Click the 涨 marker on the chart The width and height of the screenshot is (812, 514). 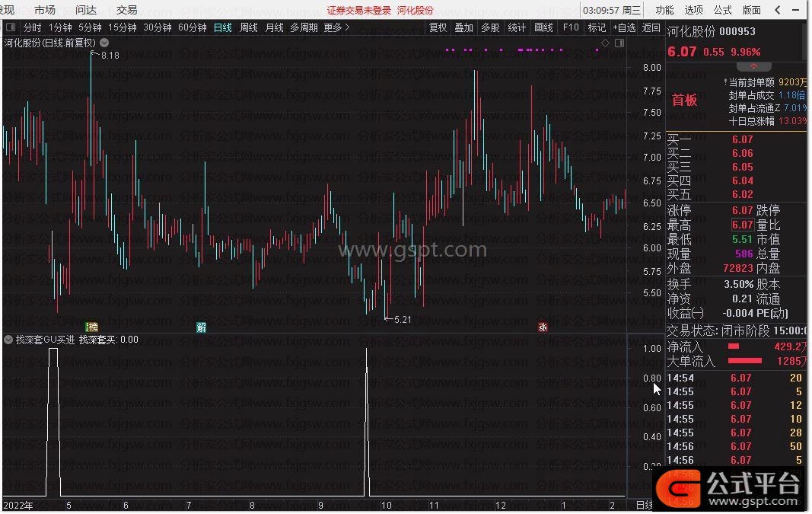(x=543, y=327)
